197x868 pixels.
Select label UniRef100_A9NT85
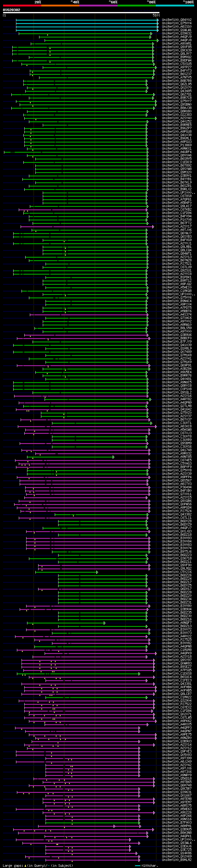(176, 457)
